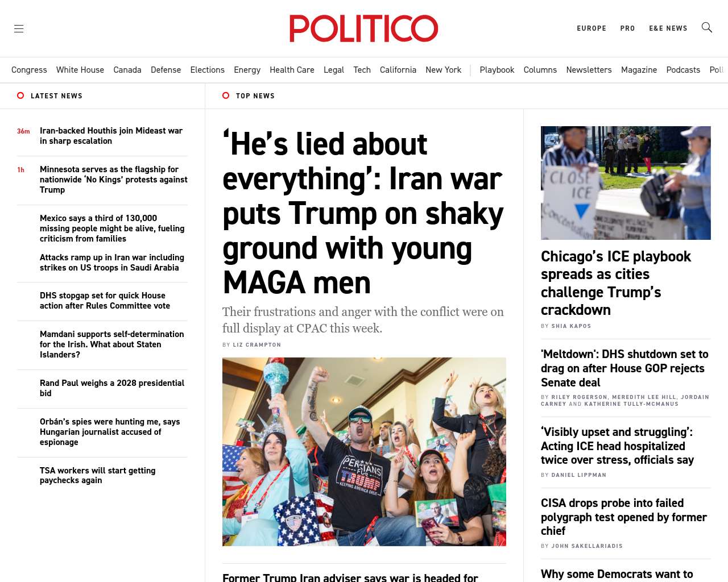Select the Health Care navigation item
Viewport: 728px width, 582px height.
(292, 70)
